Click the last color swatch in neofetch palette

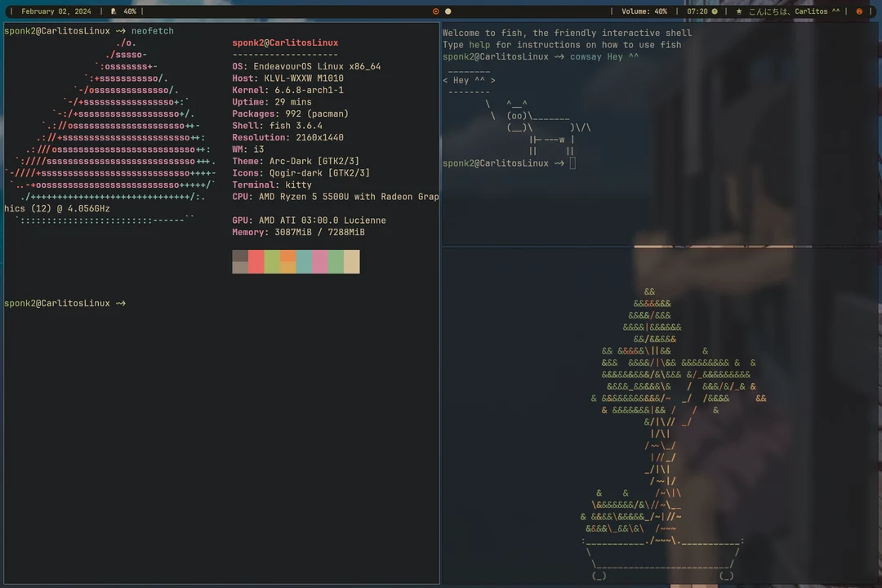353,261
